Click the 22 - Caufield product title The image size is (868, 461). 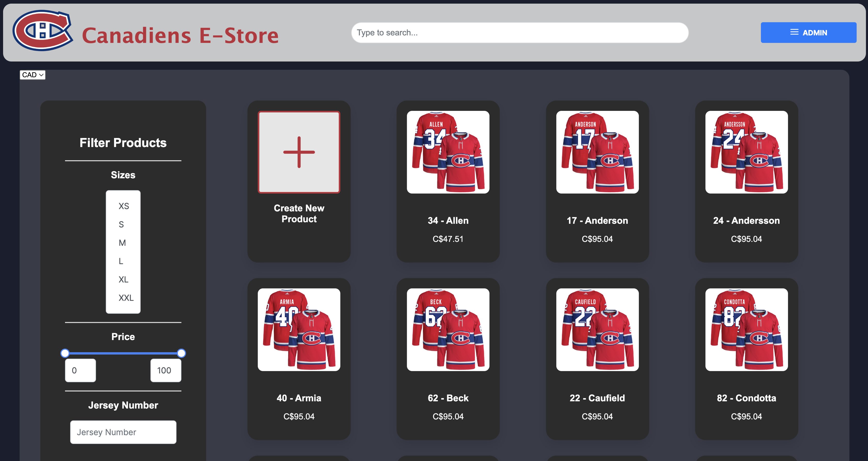click(x=597, y=398)
